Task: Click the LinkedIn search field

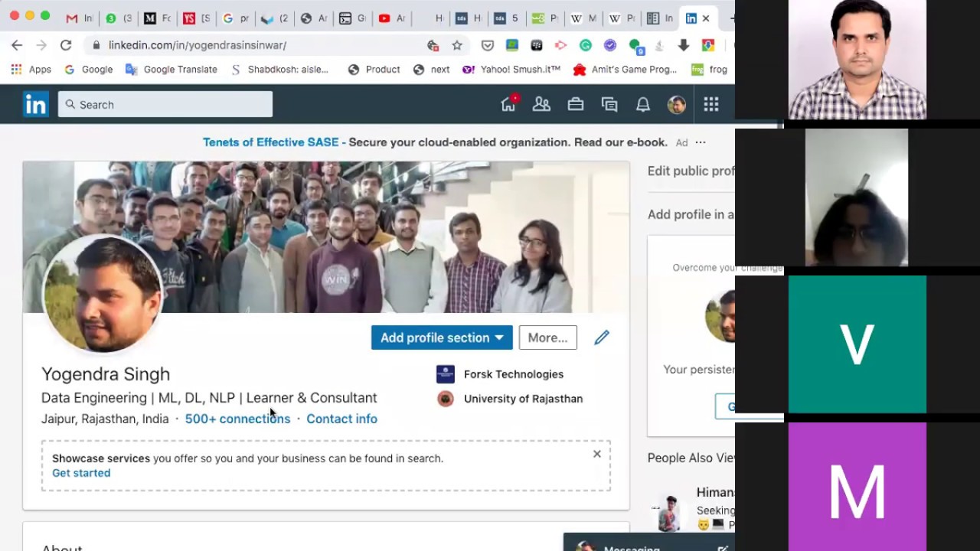Action: point(165,104)
